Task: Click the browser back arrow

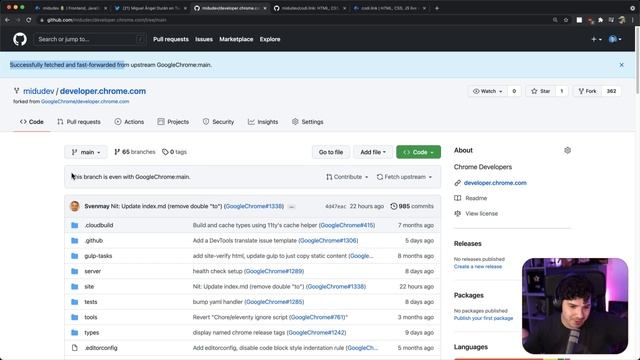Action: pyautogui.click(x=7, y=20)
